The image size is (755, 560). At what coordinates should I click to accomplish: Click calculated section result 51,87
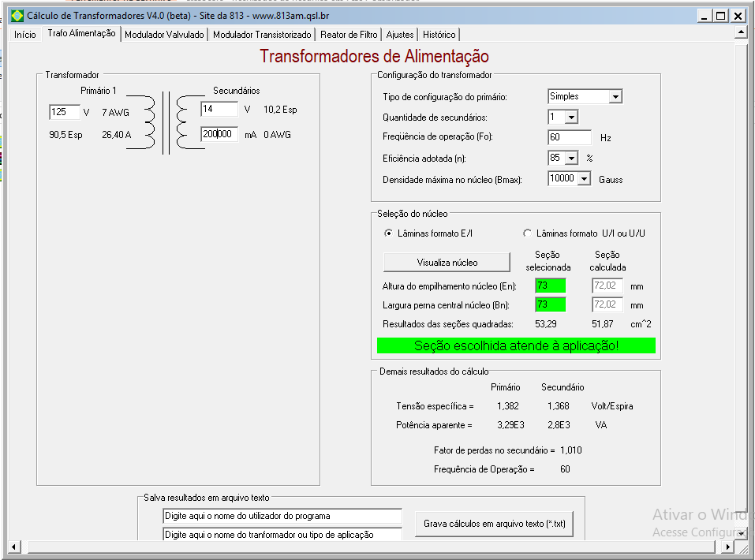[x=603, y=324]
